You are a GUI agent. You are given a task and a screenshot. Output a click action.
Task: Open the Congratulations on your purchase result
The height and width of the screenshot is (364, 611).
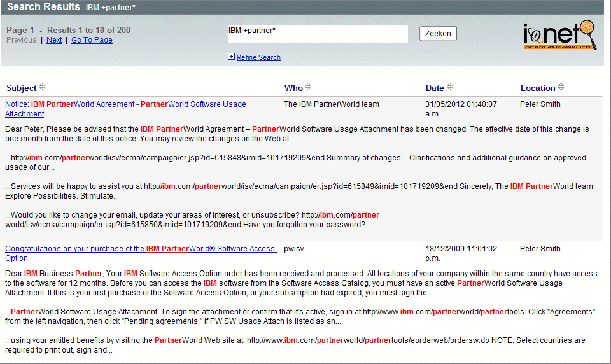141,253
